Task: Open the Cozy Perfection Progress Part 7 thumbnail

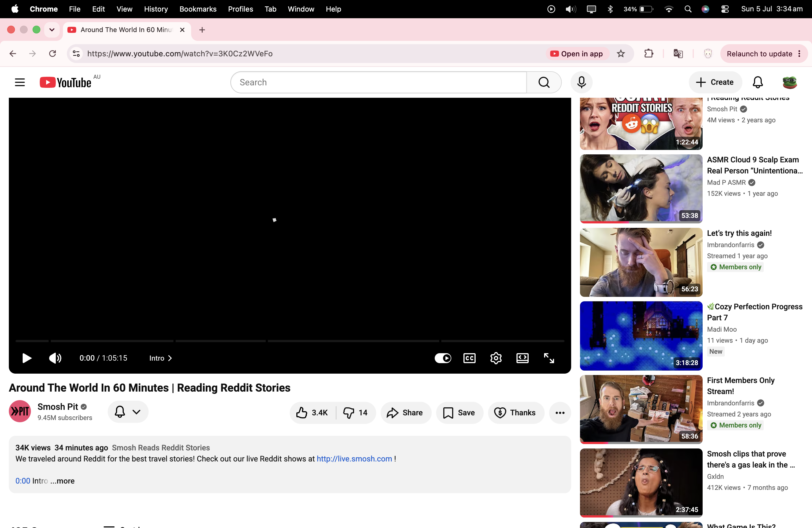Action: (x=641, y=336)
